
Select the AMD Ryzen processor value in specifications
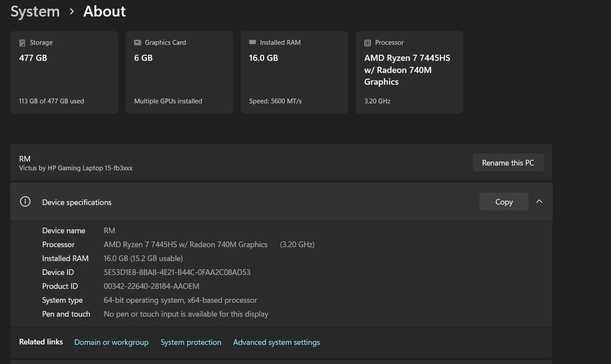[185, 245]
